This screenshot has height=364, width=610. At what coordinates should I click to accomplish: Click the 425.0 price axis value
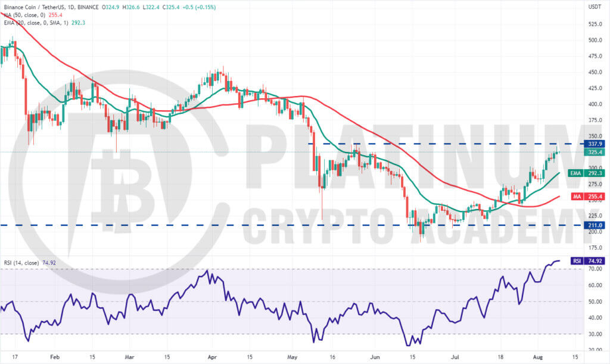pyautogui.click(x=595, y=88)
